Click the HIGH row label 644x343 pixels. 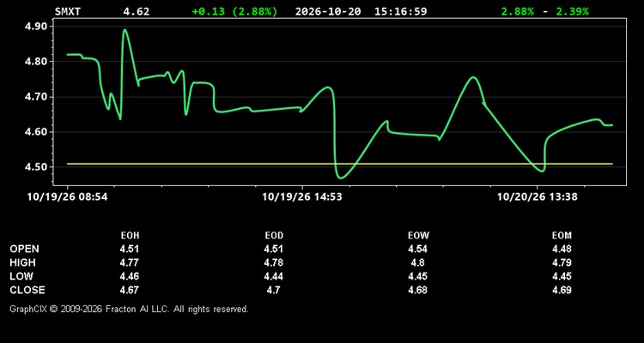(x=22, y=262)
